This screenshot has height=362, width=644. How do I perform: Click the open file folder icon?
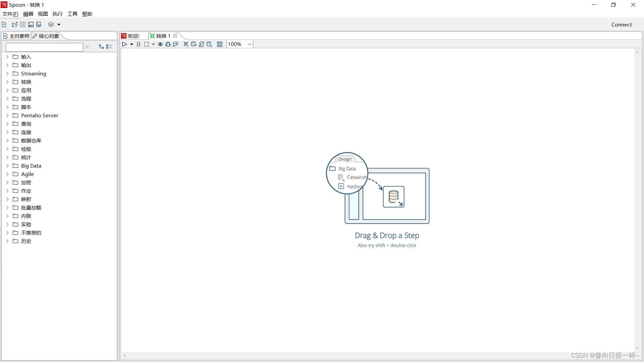click(x=14, y=24)
